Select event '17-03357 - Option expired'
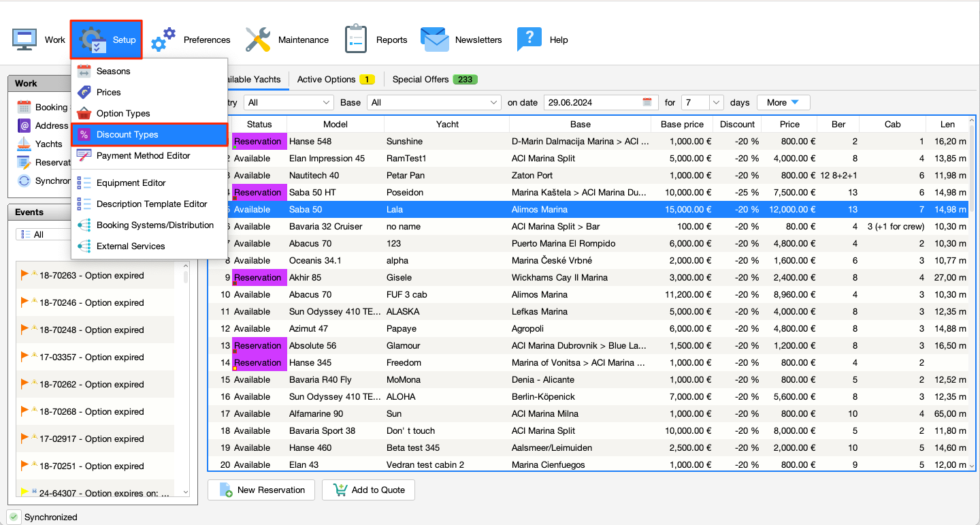The width and height of the screenshot is (980, 525). pyautogui.click(x=95, y=357)
